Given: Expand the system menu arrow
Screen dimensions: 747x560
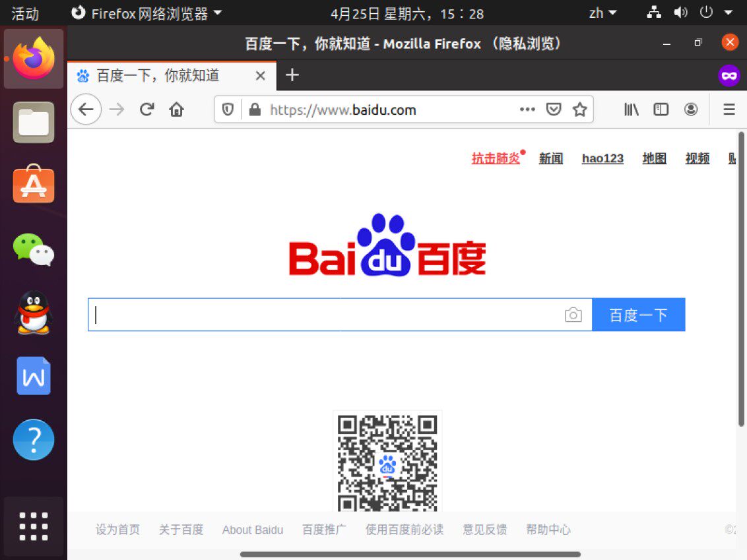Looking at the screenshot, I should coord(729,13).
